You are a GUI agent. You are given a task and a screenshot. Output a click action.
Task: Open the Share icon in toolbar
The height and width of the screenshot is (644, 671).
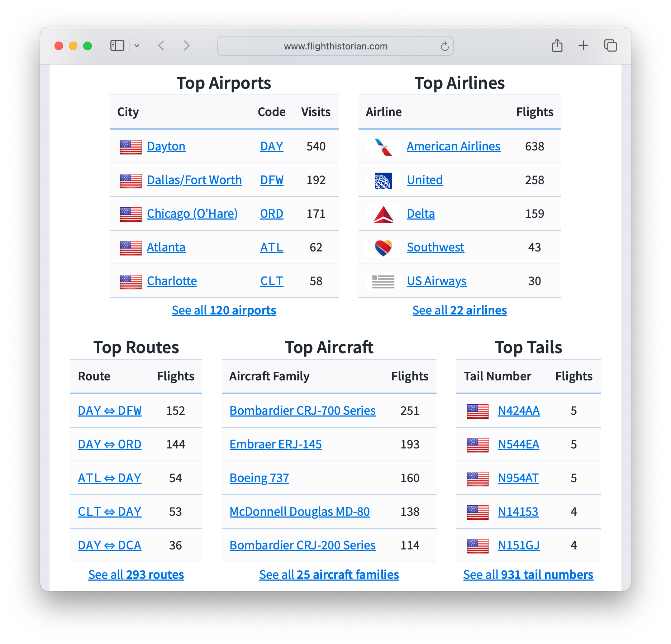(557, 46)
